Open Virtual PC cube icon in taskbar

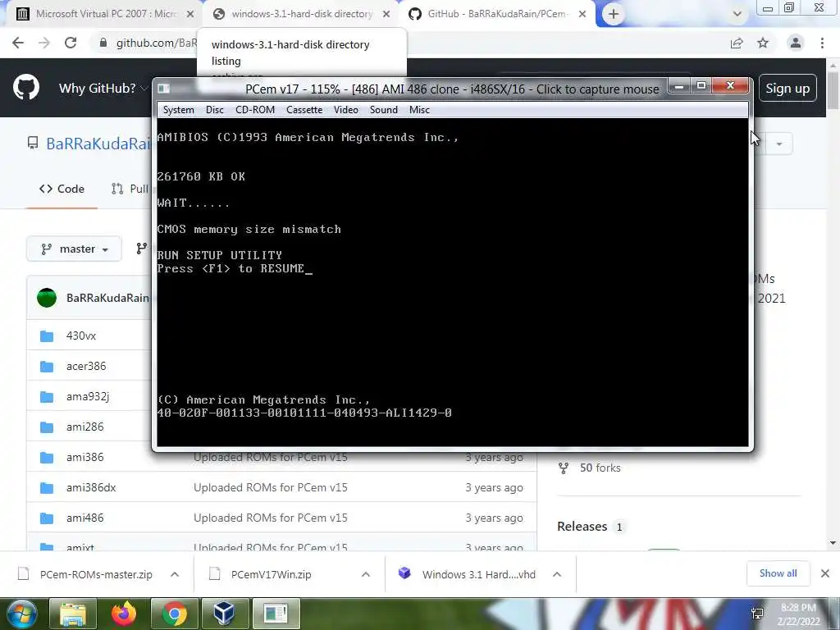pos(224,614)
